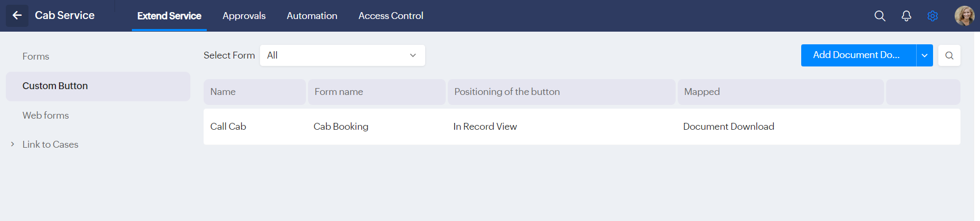Open the Add Document dropdown arrow
Screen dimensions: 980x221
click(925, 55)
